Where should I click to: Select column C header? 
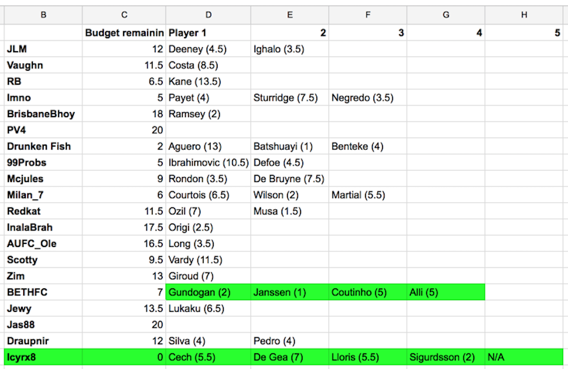pos(124,15)
